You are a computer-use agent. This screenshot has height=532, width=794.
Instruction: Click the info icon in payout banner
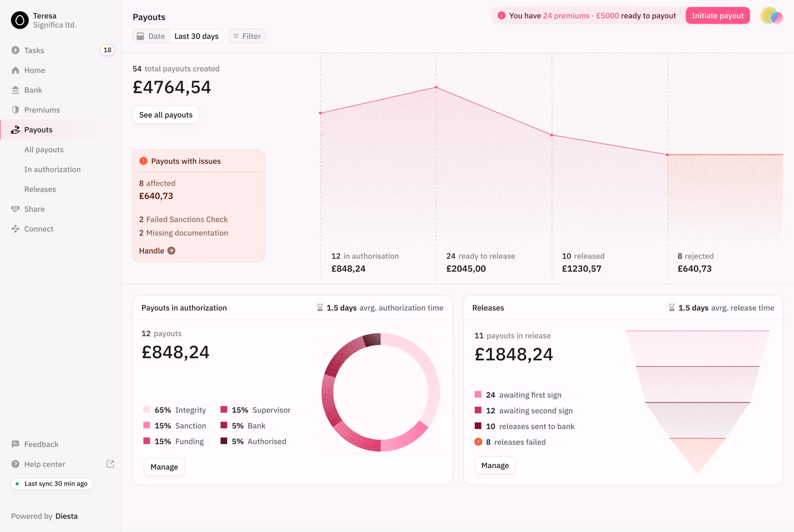pyautogui.click(x=502, y=16)
